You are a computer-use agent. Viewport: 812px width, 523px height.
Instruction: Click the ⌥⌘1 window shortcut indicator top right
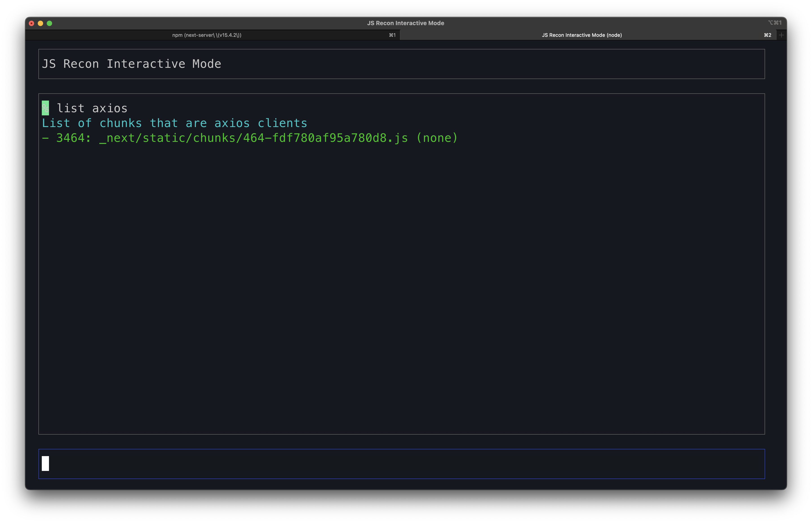coord(775,23)
